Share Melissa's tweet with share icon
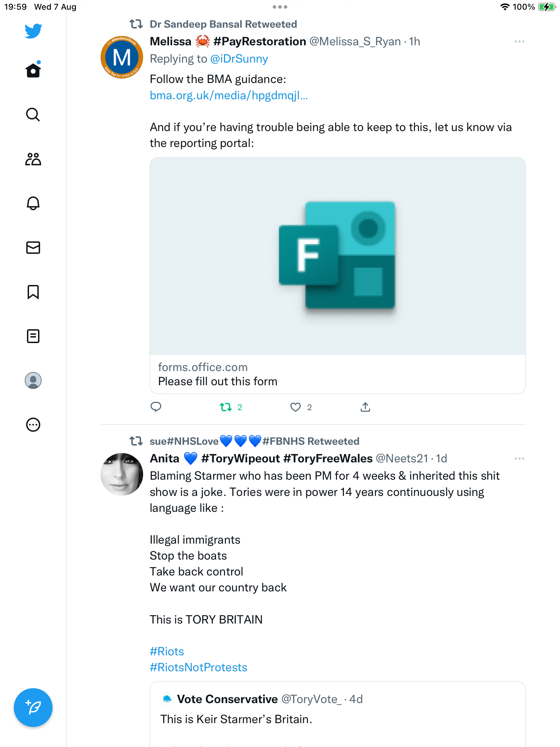 point(365,407)
